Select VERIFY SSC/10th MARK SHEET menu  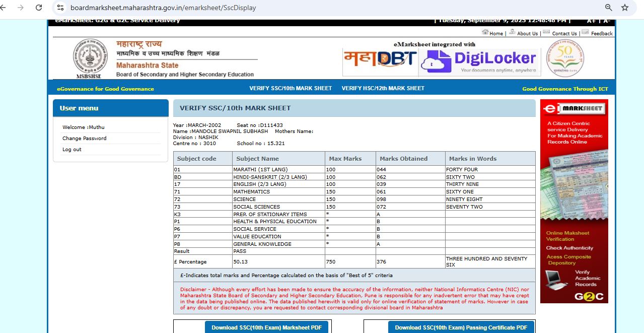pos(291,88)
